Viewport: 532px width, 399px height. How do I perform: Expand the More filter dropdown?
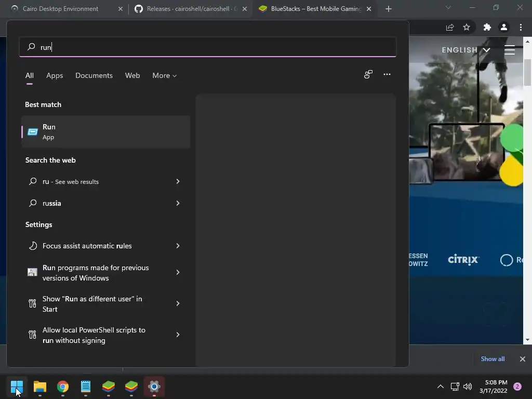(165, 76)
